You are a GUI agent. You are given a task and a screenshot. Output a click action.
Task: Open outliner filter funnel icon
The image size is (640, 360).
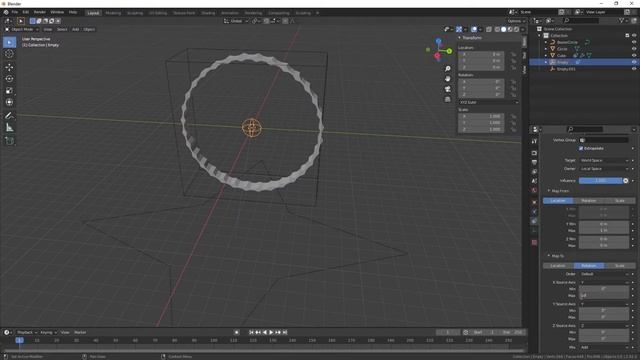point(622,20)
